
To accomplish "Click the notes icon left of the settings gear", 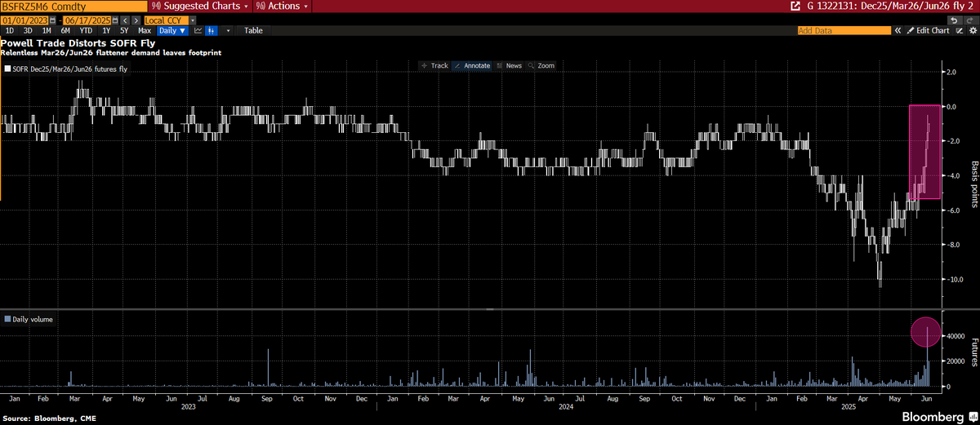I will click(960, 30).
